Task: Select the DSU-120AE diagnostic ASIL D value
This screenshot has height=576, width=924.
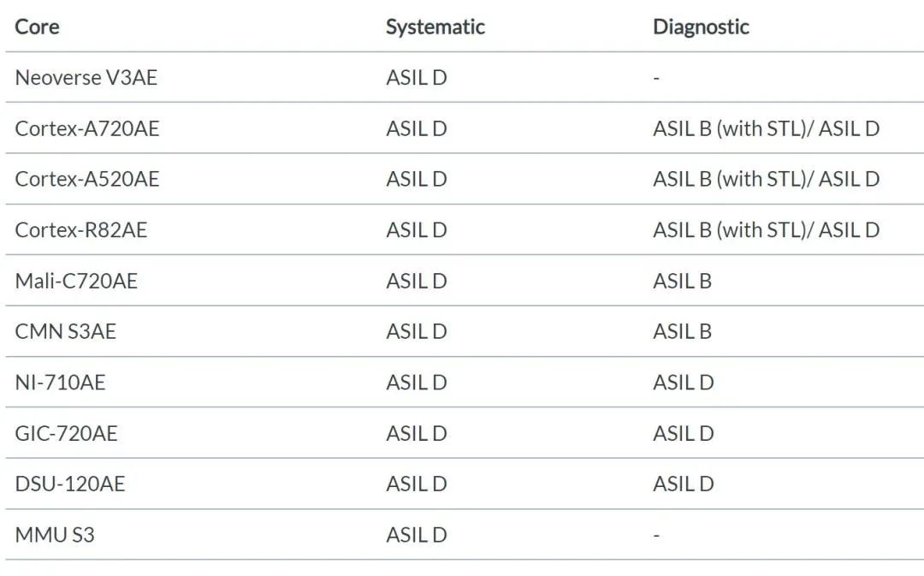Action: 683,484
